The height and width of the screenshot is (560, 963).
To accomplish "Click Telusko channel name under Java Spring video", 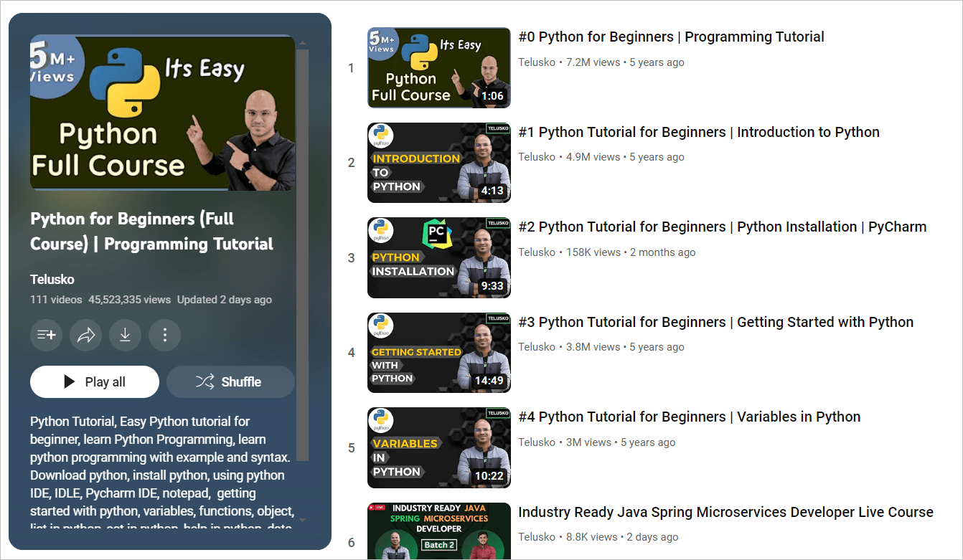I will pos(537,537).
